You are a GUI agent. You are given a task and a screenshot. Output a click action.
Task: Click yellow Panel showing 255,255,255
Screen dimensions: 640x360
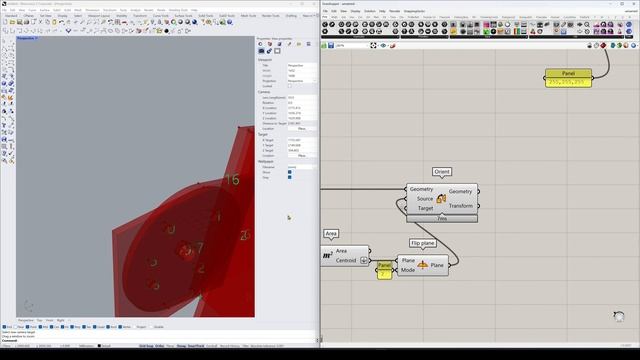[x=568, y=78]
